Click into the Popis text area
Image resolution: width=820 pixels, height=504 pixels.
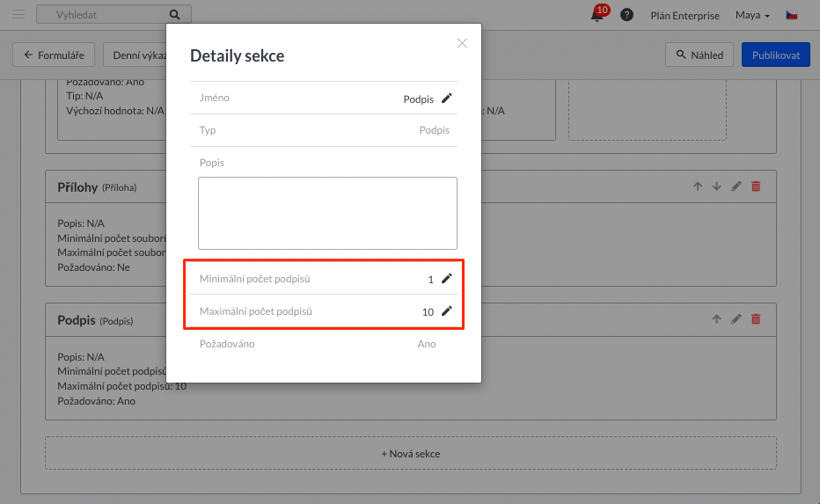[x=327, y=214]
